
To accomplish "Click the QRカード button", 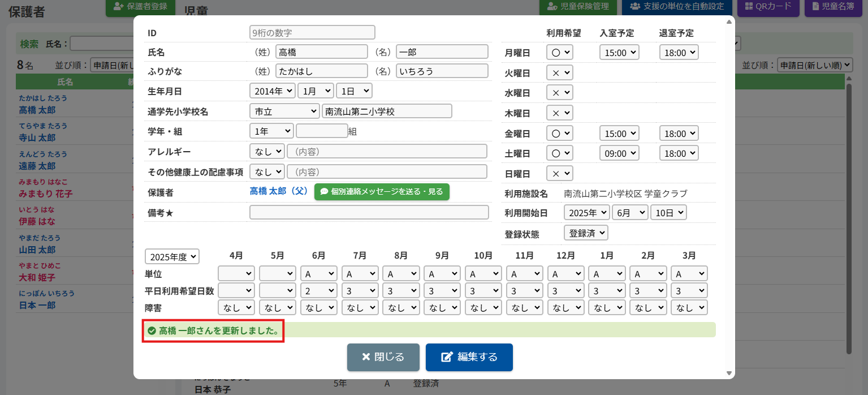I will click(x=767, y=7).
